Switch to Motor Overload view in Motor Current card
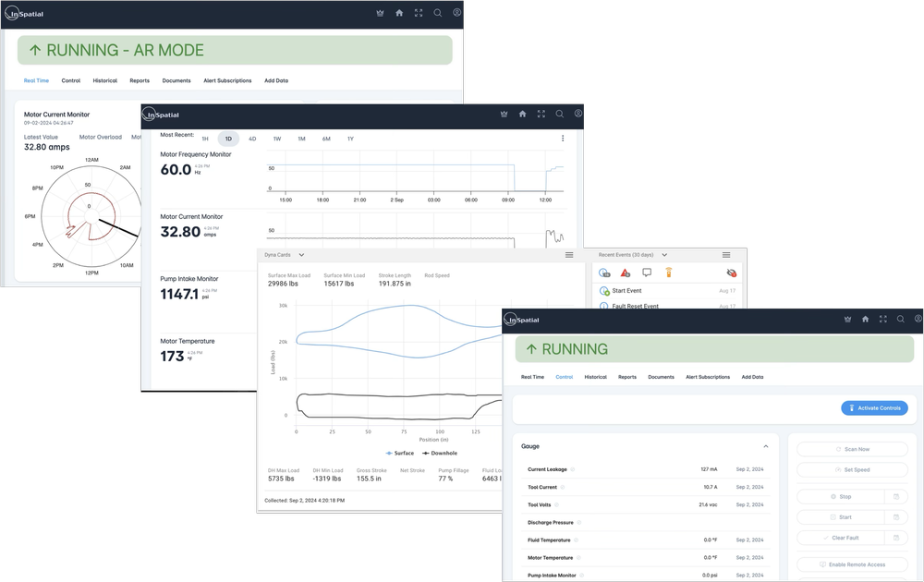The width and height of the screenshot is (924, 582). click(100, 138)
